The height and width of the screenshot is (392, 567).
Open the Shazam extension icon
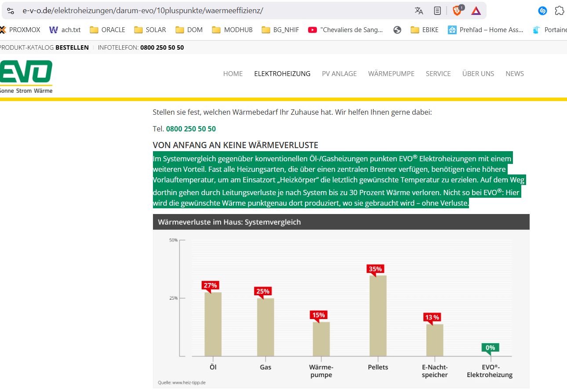542,11
